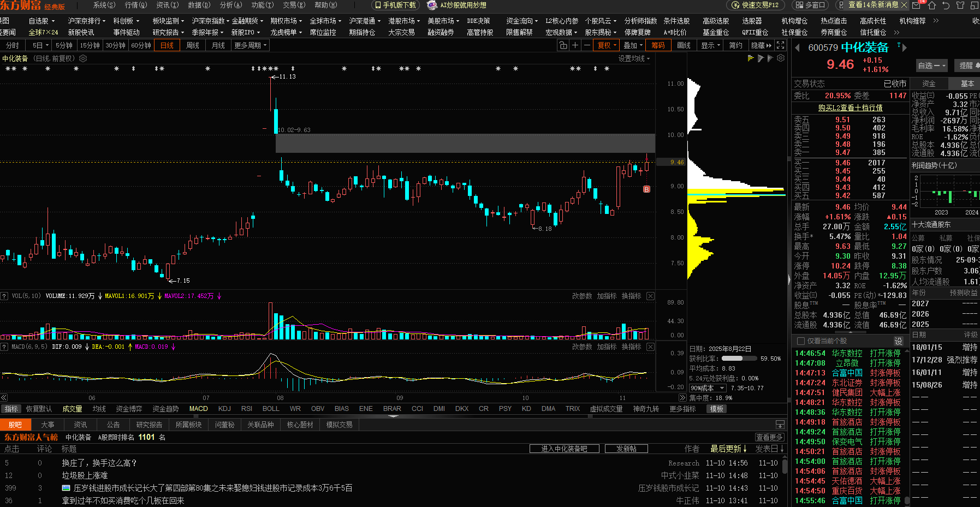The width and height of the screenshot is (980, 507).
Task: Click the 发新帖 new post button
Action: pyautogui.click(x=626, y=449)
